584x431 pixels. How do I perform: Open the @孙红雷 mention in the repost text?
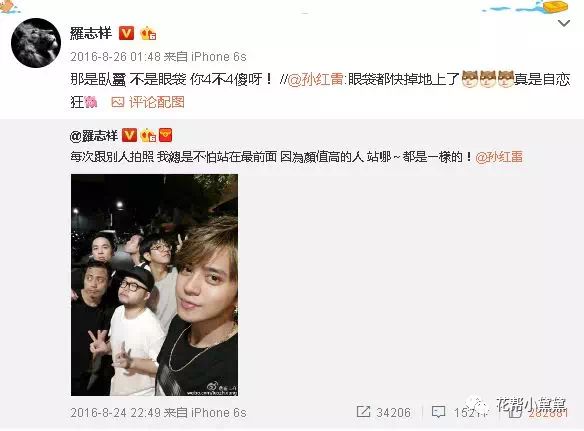(x=315, y=79)
